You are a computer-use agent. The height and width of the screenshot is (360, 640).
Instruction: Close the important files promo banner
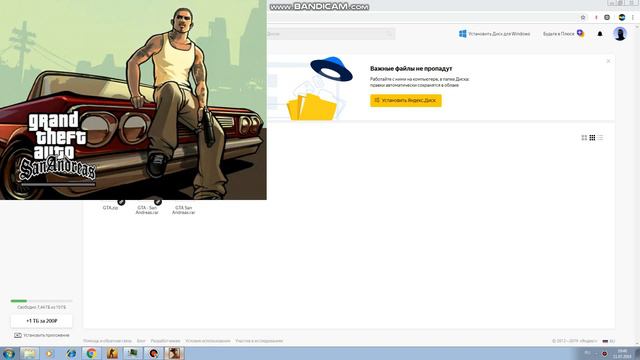click(x=608, y=61)
